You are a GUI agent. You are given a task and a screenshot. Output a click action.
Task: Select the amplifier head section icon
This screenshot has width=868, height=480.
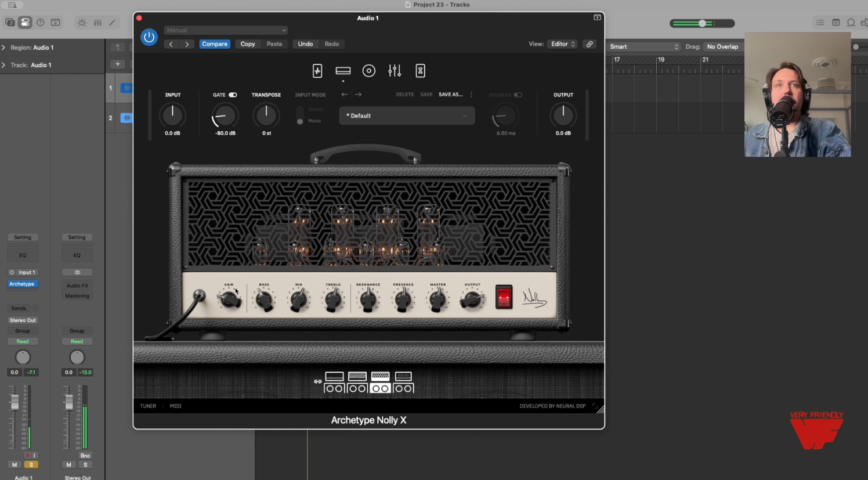(343, 71)
